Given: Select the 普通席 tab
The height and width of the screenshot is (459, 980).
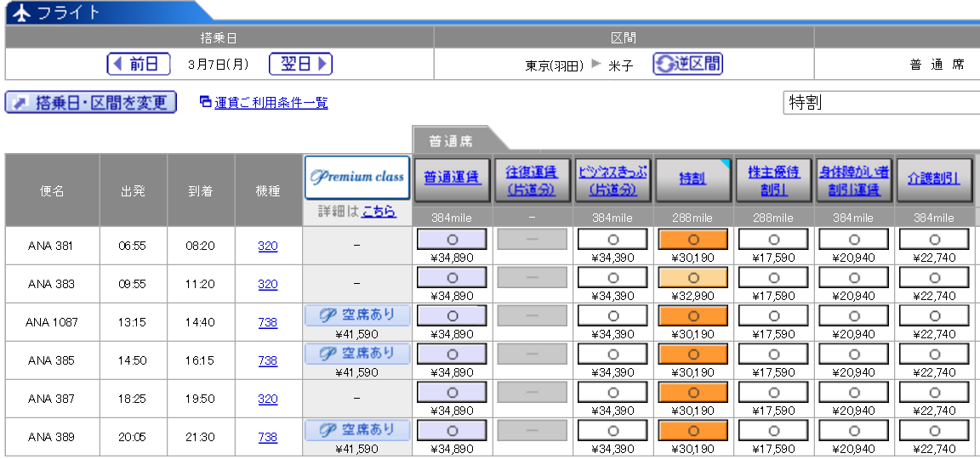Looking at the screenshot, I should click(451, 141).
